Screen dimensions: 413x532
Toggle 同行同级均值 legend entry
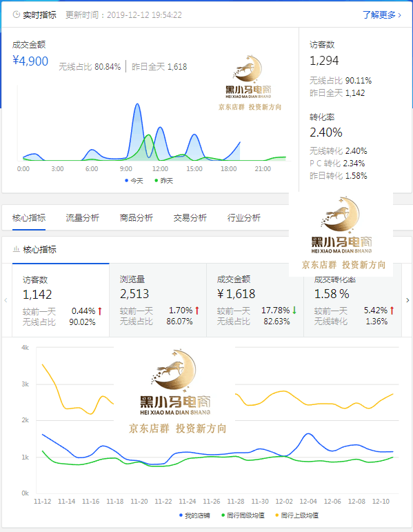pyautogui.click(x=243, y=515)
